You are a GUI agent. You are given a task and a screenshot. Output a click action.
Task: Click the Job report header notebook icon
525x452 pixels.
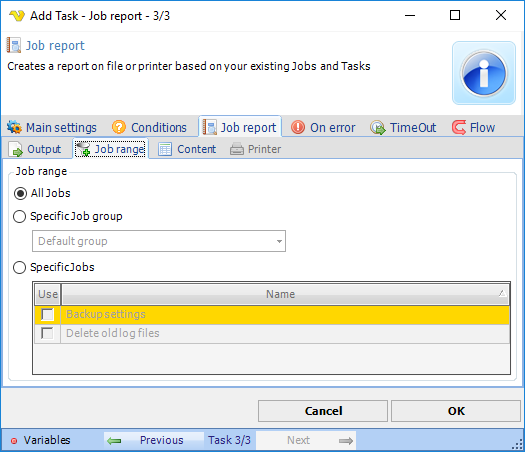tap(14, 45)
